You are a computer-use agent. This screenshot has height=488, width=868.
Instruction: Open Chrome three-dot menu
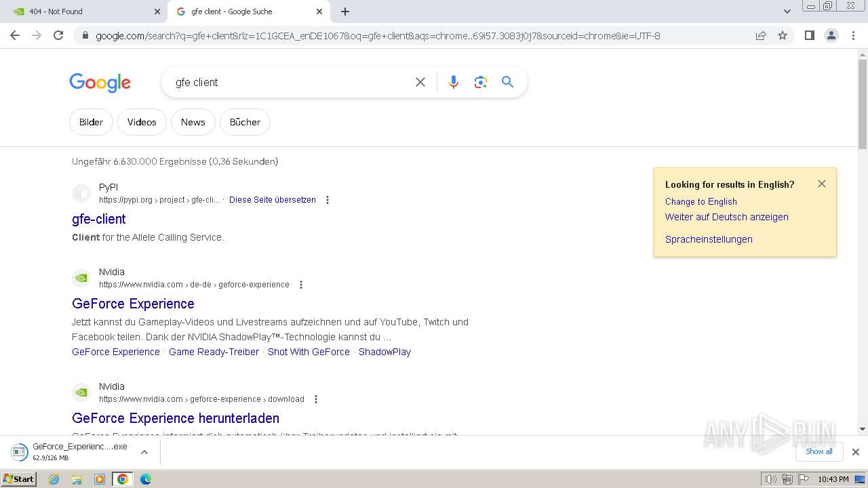click(x=853, y=35)
